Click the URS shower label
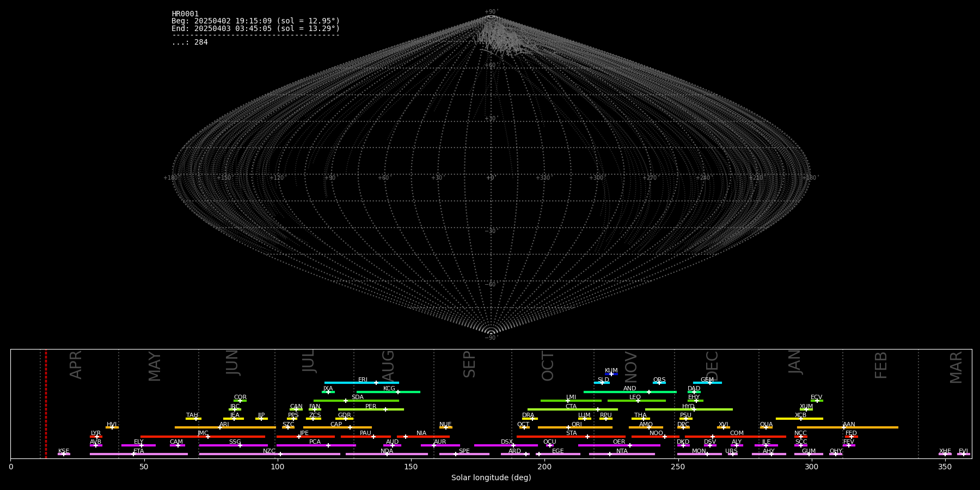980x490 pixels. pos(732,451)
